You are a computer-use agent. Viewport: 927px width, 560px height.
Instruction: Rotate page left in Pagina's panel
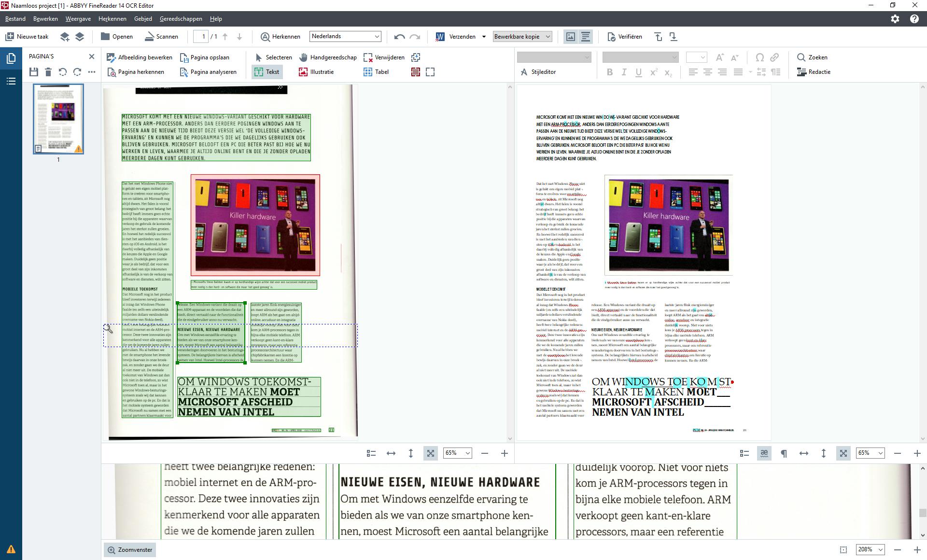click(x=63, y=72)
